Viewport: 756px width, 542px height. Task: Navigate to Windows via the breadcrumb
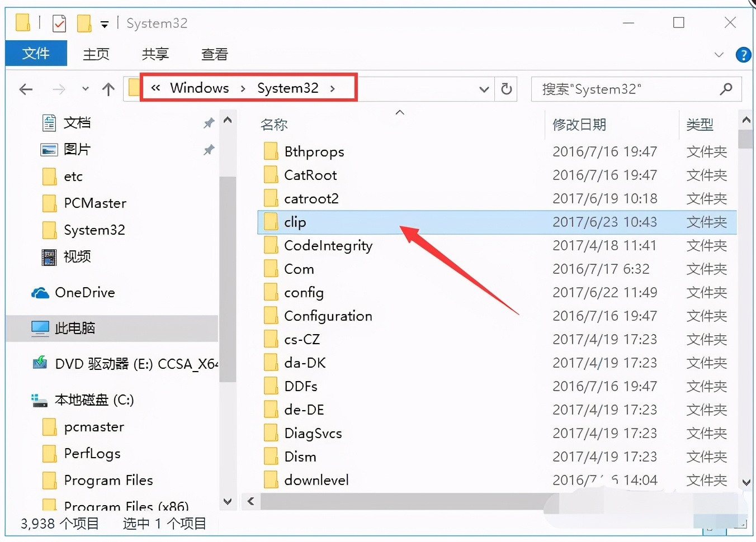click(x=200, y=88)
